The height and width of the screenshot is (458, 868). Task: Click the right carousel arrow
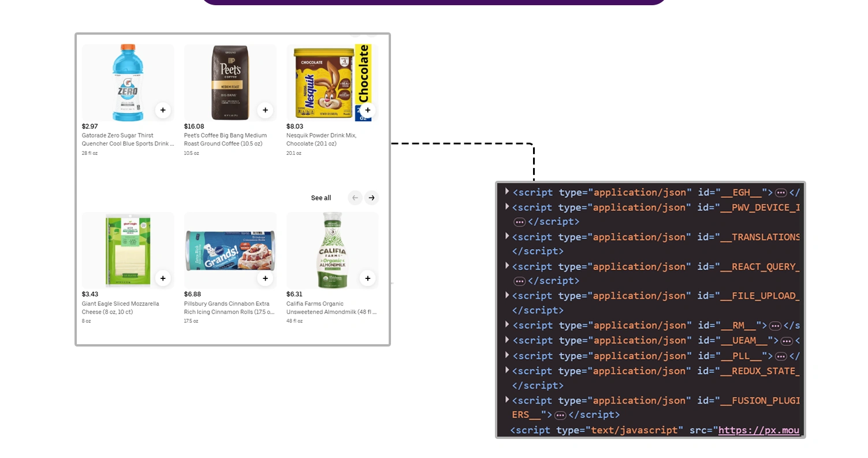pos(371,198)
